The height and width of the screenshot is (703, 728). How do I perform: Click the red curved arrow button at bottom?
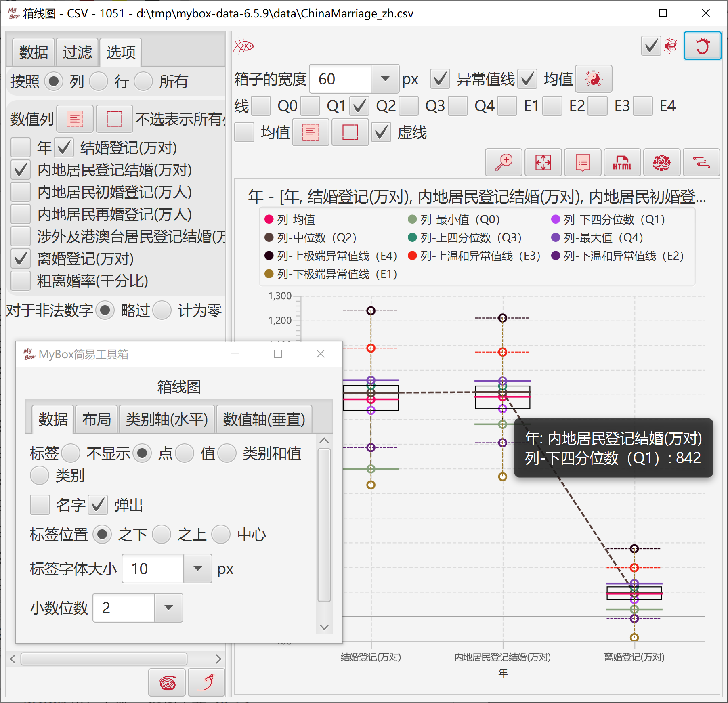(207, 683)
